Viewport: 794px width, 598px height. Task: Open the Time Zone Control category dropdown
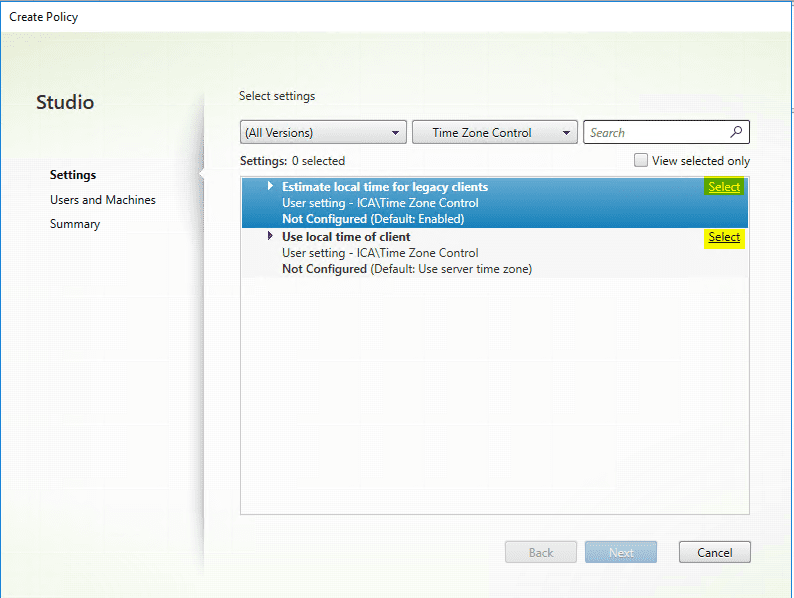(x=495, y=132)
